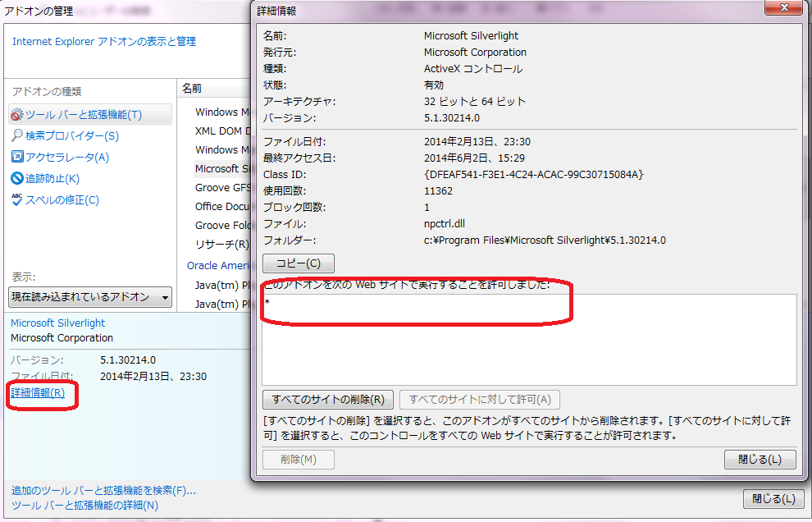Select 追跡防止(K) add-on type
This screenshot has height=522, width=812.
[52, 179]
